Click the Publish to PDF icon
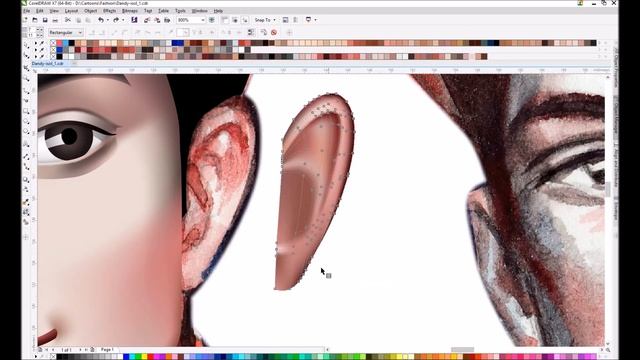This screenshot has width=640, height=360. [x=167, y=20]
